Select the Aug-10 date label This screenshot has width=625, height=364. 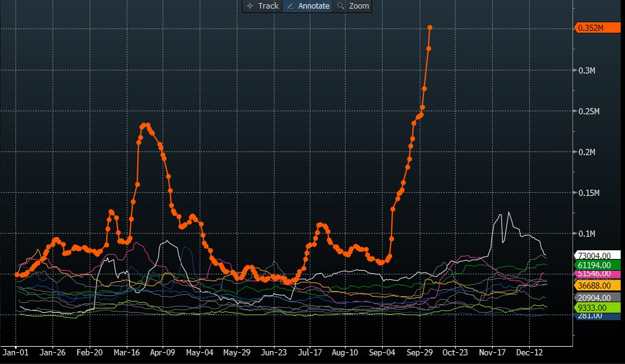[345, 352]
